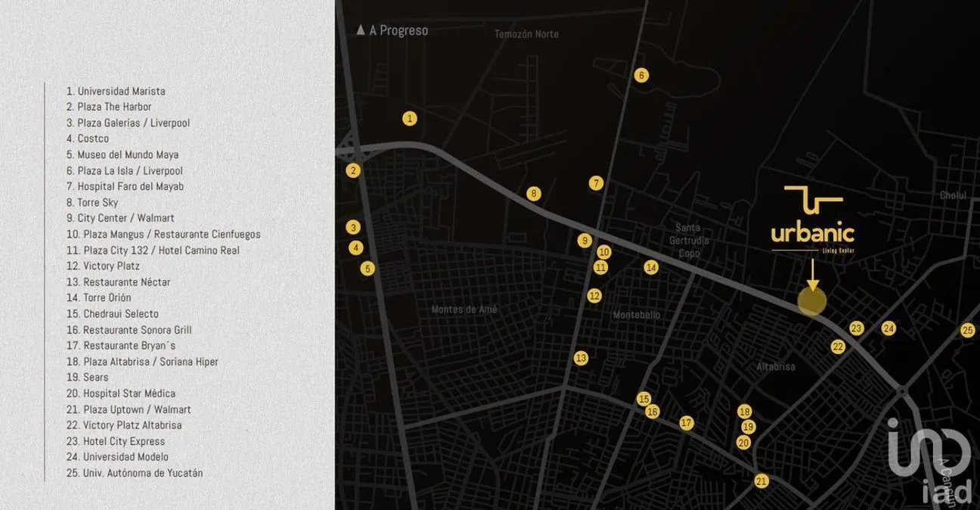Select '1. Universidad Marista' in the legend

tap(116, 91)
